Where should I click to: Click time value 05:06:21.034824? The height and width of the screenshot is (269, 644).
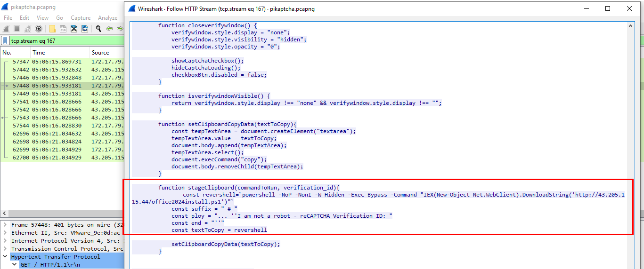[57, 142]
